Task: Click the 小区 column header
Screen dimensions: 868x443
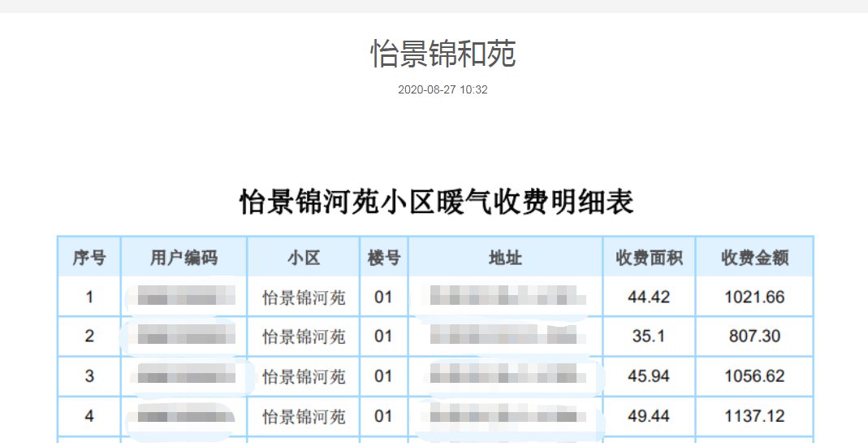Action: point(304,258)
